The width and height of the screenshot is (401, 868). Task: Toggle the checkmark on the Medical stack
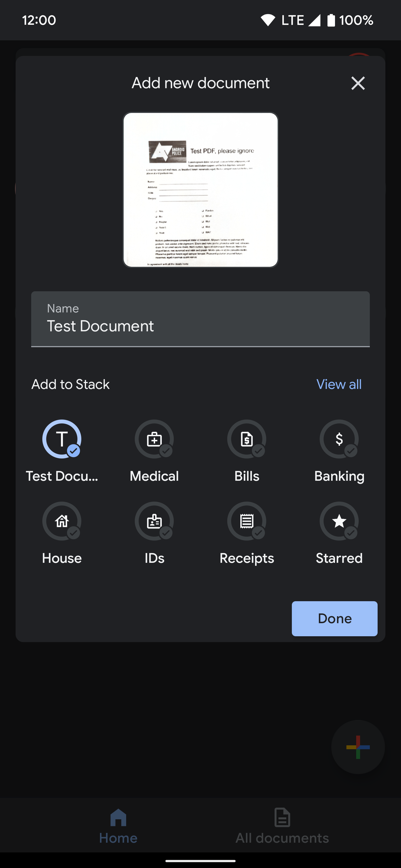pos(166,451)
